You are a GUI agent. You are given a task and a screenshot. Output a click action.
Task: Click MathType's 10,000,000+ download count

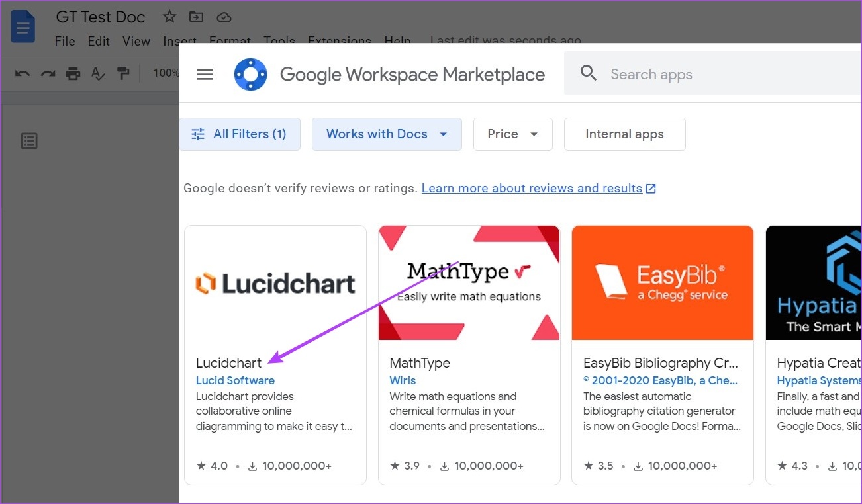483,466
